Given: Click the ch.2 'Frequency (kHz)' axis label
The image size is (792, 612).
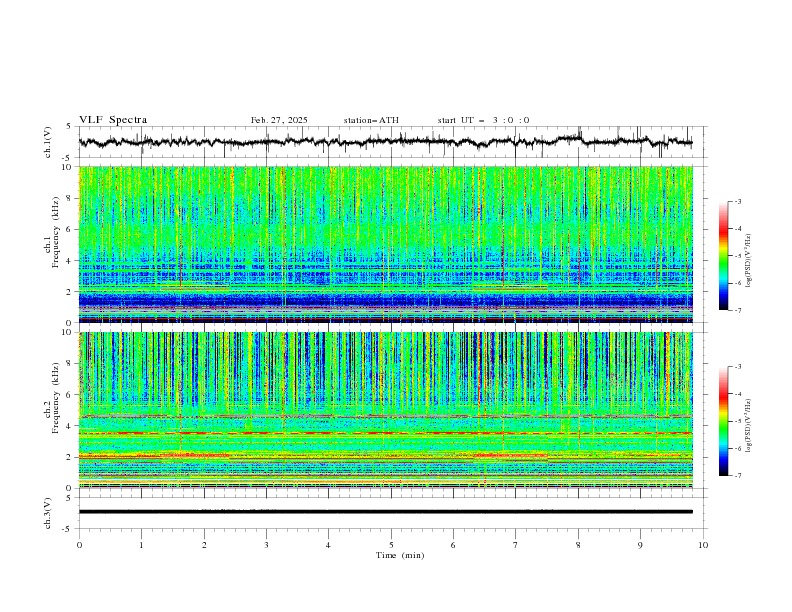Looking at the screenshot, I should (55, 398).
